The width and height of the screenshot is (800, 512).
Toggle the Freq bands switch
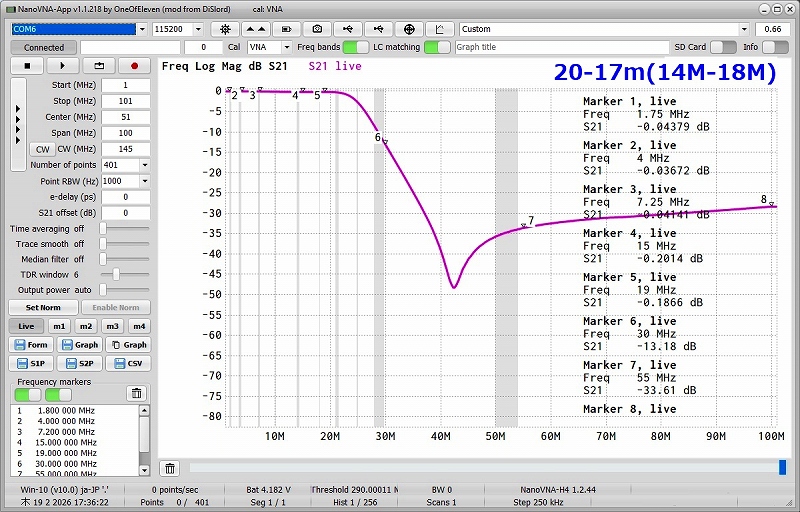coord(355,47)
